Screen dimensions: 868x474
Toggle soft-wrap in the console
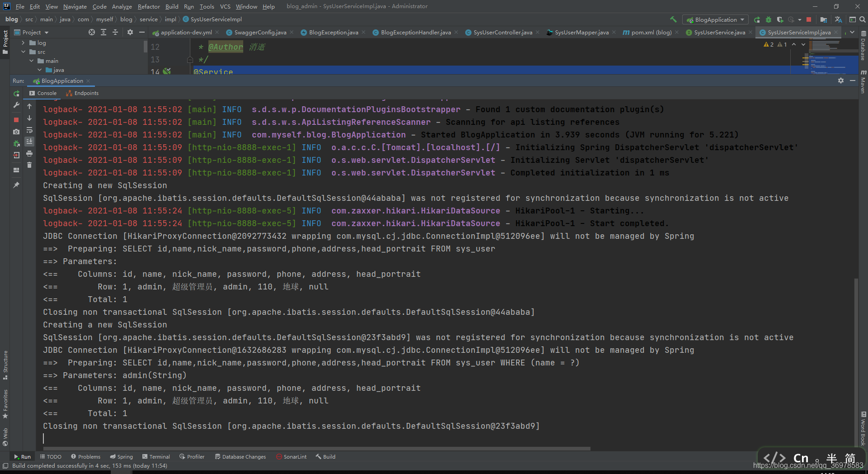[29, 130]
